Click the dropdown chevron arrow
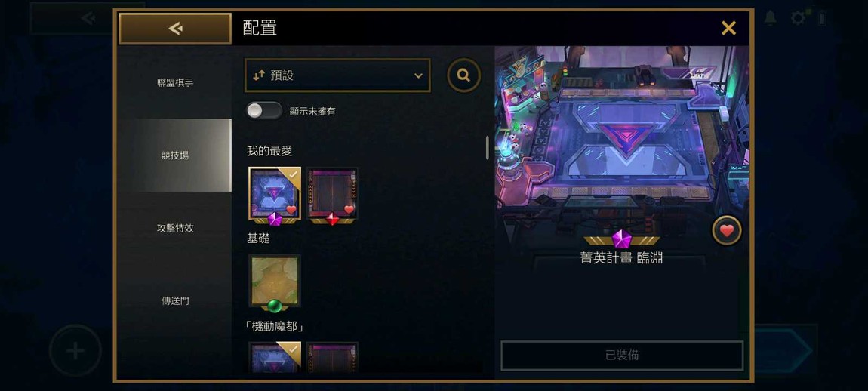 [x=418, y=76]
